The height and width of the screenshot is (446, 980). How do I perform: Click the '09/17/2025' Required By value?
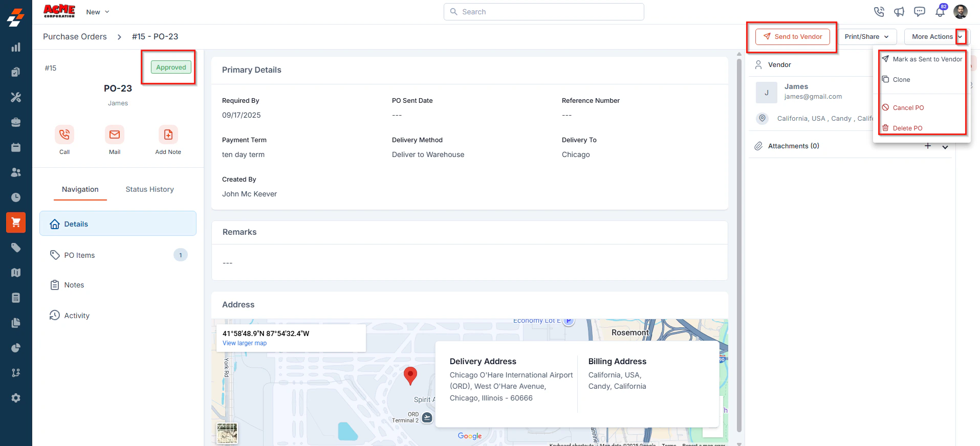coord(242,115)
